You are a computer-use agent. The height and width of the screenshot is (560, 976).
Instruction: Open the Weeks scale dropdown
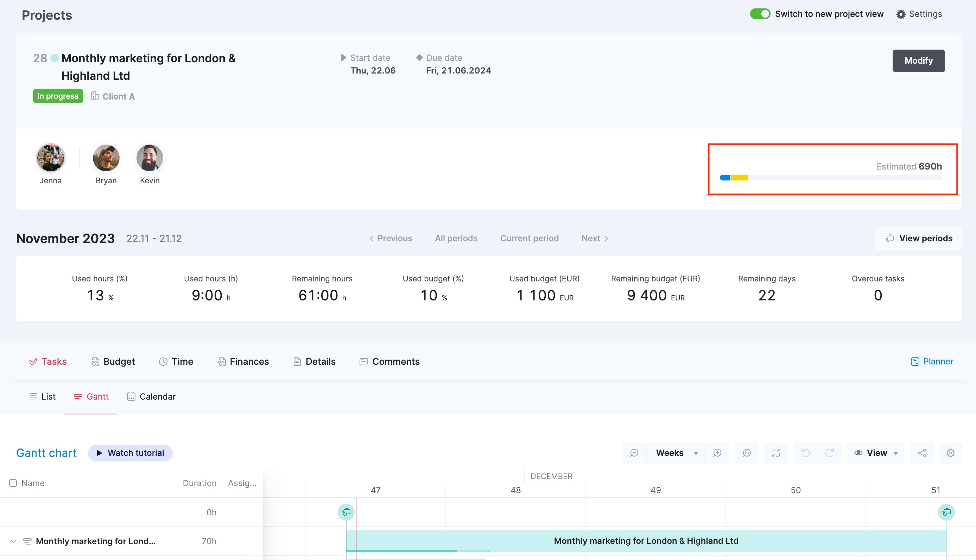pyautogui.click(x=676, y=453)
